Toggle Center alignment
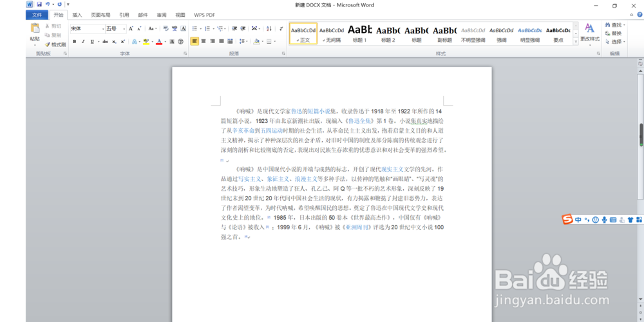644x322 pixels. tap(204, 41)
